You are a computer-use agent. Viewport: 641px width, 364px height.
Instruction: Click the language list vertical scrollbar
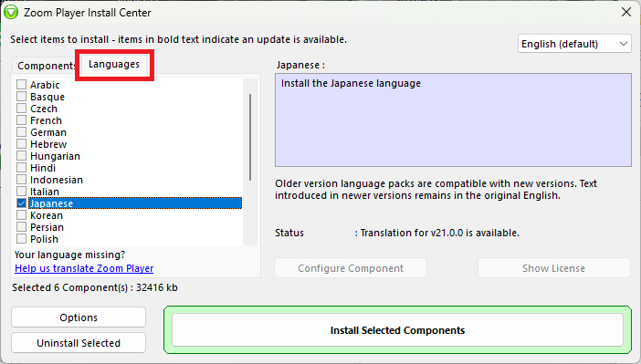coord(250,137)
